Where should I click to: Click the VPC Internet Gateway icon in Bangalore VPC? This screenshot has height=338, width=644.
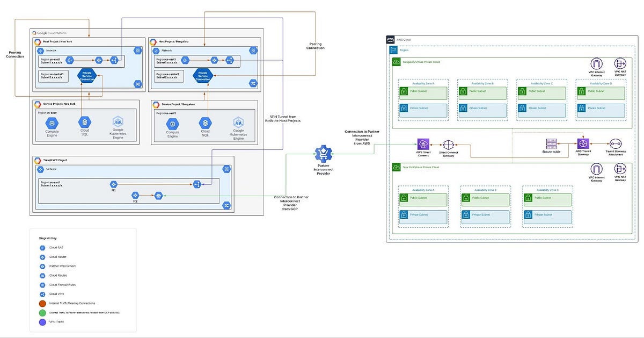pyautogui.click(x=597, y=63)
